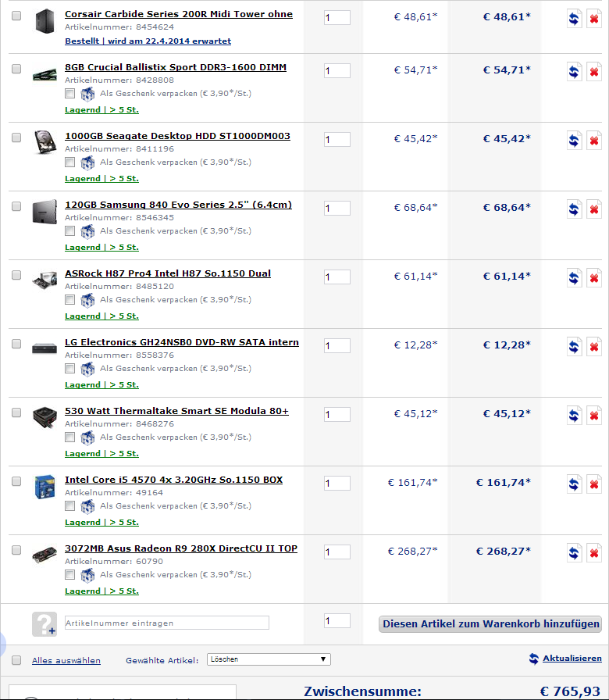Click the Aktualisieren link
Image resolution: width=609 pixels, height=700 pixels.
click(572, 659)
